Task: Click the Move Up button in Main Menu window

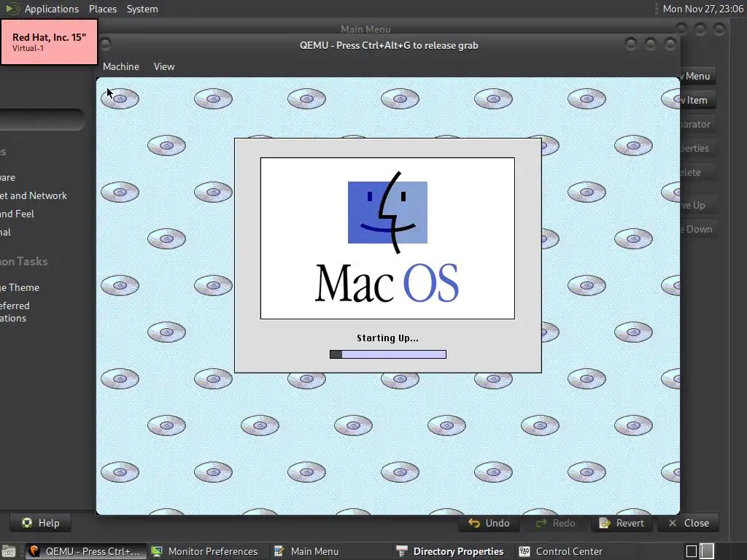Action: [x=697, y=205]
